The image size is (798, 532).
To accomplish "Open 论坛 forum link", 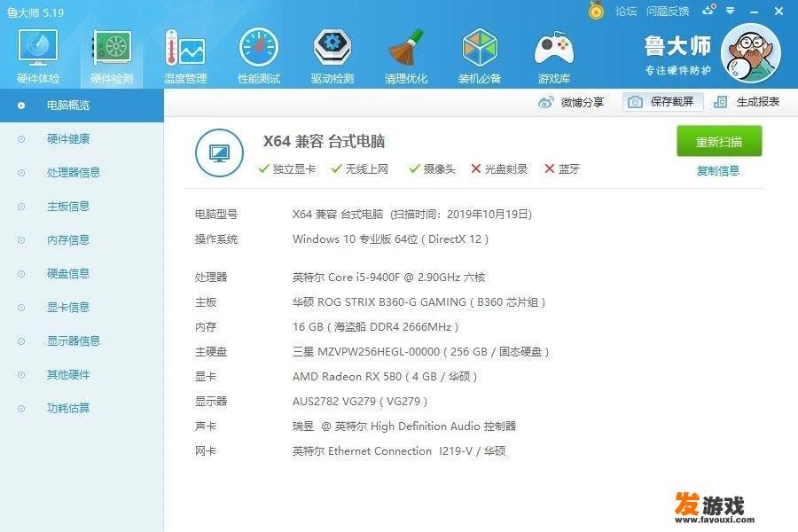I will tap(625, 11).
